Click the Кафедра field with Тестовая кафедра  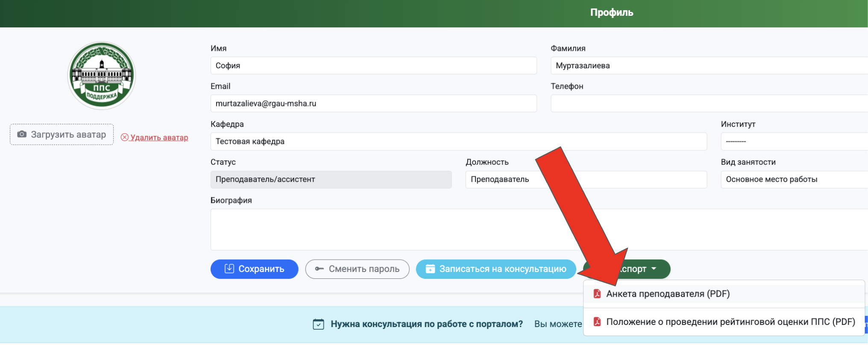(458, 141)
